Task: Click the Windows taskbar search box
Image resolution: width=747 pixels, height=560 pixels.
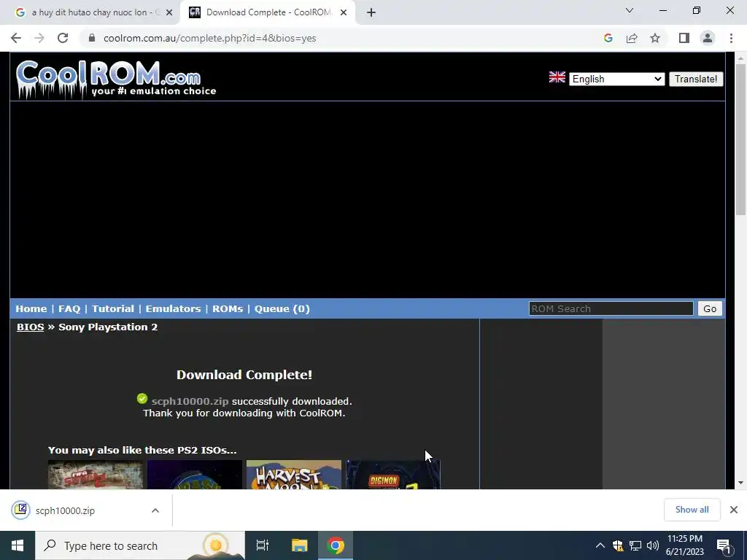Action: click(140, 545)
